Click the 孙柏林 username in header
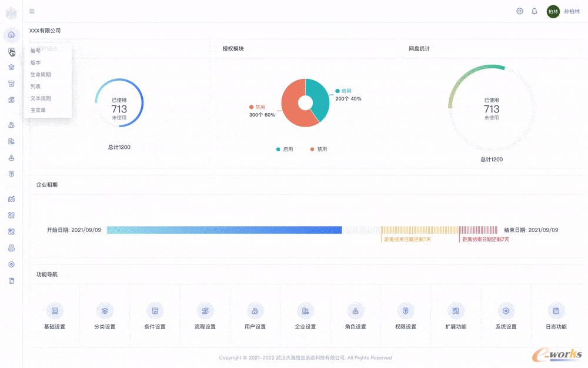The height and width of the screenshot is (368, 588). pyautogui.click(x=572, y=11)
